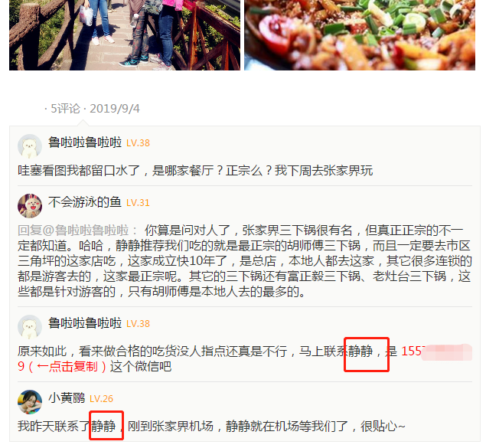Image resolution: width=486 pixels, height=448 pixels.
Task: Open the three-pot dish food photo
Action: pos(360,35)
